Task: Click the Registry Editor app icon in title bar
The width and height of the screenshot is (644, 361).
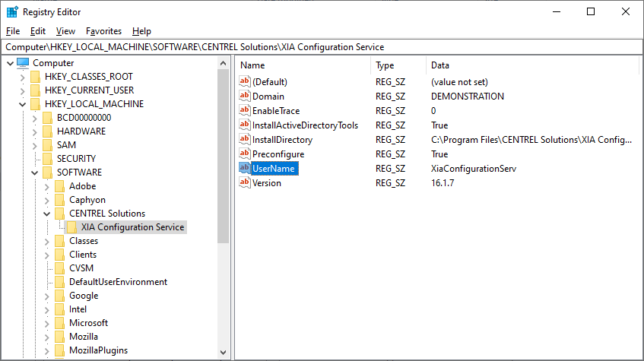Action: point(12,12)
